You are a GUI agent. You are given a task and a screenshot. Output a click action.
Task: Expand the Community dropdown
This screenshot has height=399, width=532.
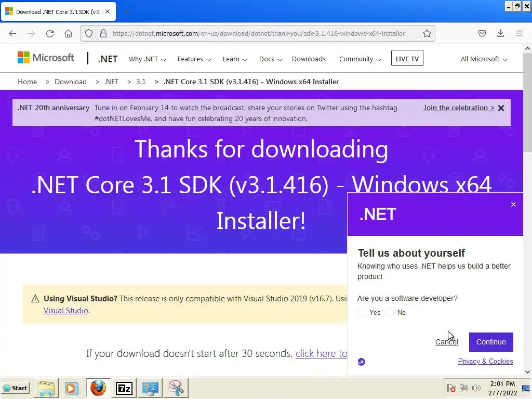click(360, 59)
